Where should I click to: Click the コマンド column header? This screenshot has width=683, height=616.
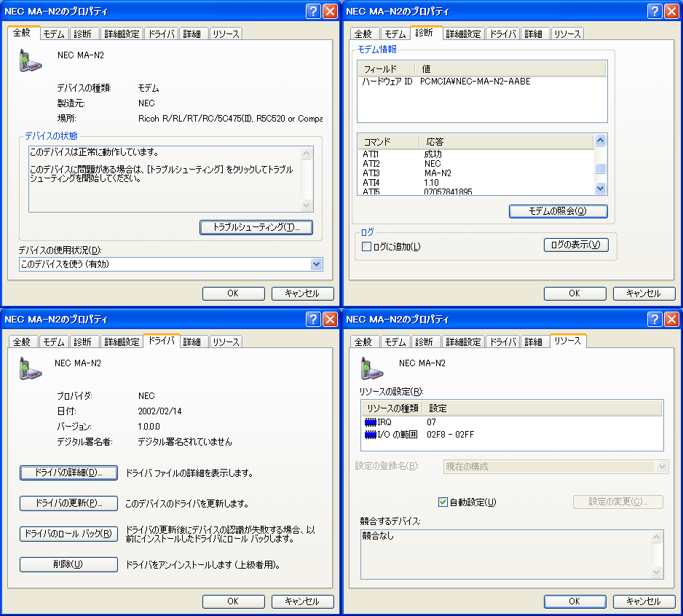[389, 141]
